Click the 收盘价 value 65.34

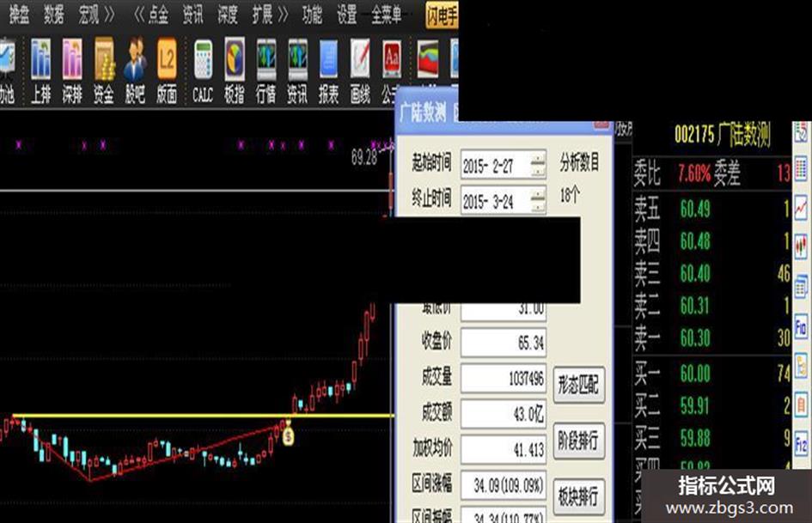pos(504,343)
